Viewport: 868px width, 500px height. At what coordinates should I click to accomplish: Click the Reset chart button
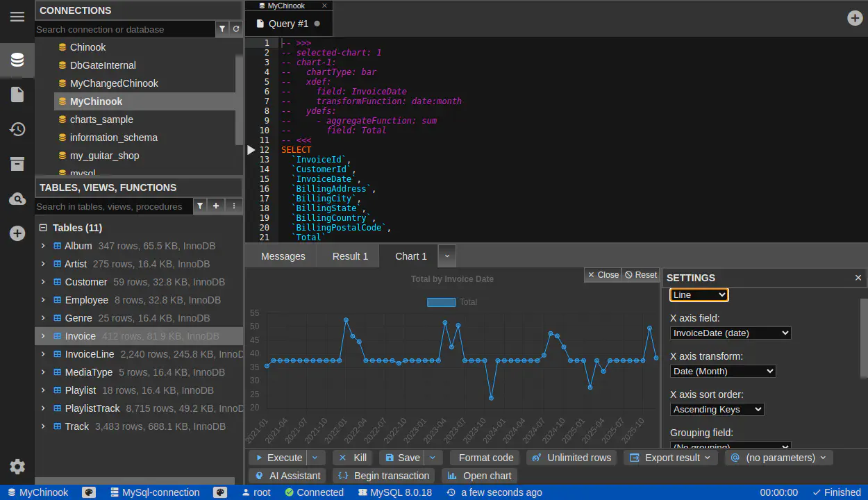point(640,275)
